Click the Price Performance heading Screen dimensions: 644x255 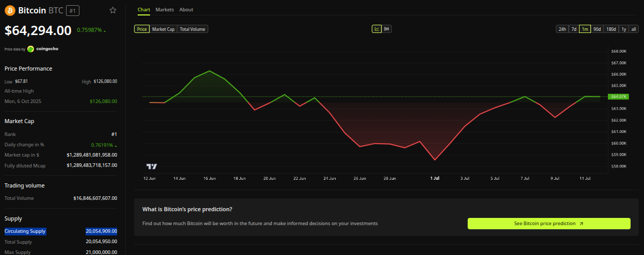click(x=28, y=69)
